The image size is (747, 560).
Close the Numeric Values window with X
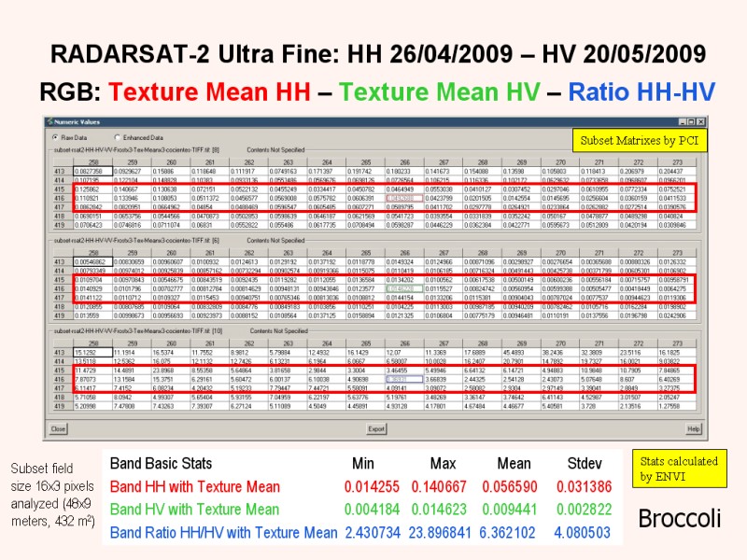click(699, 122)
